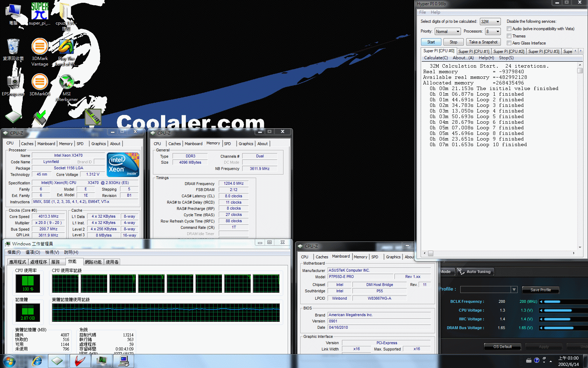Open Calculate(C) menu in Super PI
588x368 pixels.
436,58
